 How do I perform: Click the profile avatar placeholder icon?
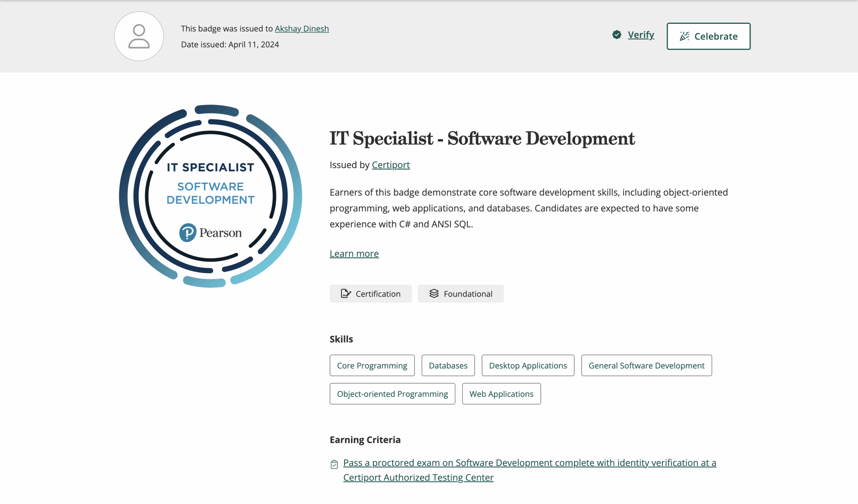pos(139,36)
